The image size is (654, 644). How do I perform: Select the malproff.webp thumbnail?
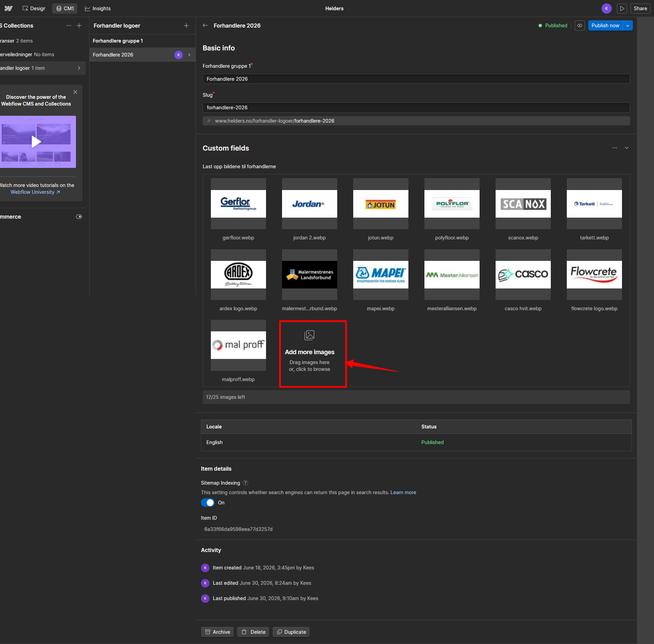point(238,345)
